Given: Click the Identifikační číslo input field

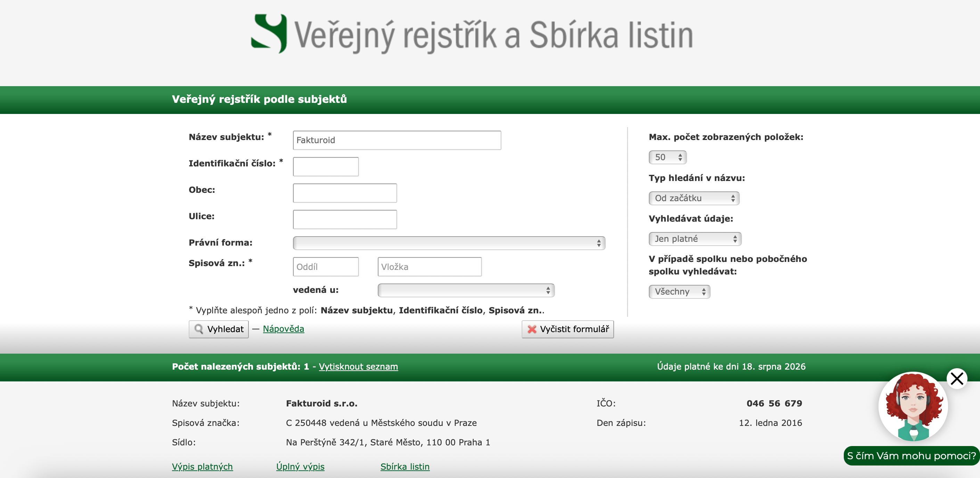Looking at the screenshot, I should [x=326, y=166].
